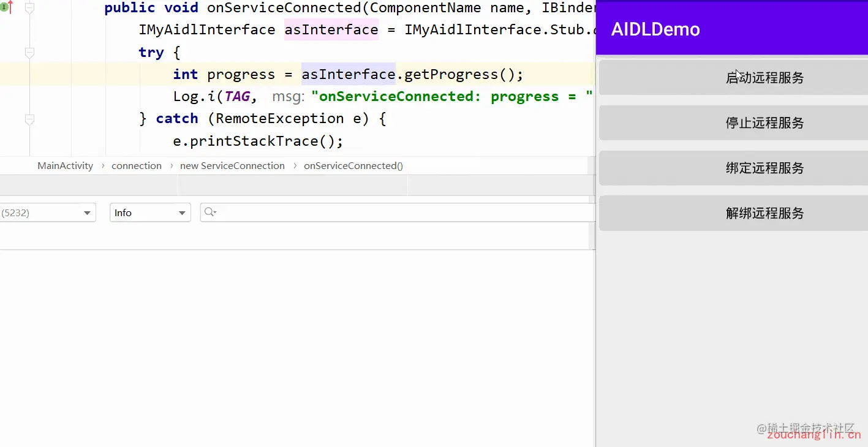Screen dimensions: 868x447
Task: Click e.printStackTrace() line
Action: [x=258, y=141]
